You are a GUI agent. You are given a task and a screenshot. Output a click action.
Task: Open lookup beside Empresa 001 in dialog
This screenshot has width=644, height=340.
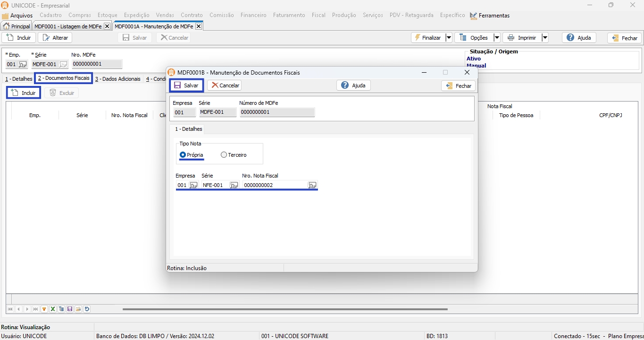193,186
